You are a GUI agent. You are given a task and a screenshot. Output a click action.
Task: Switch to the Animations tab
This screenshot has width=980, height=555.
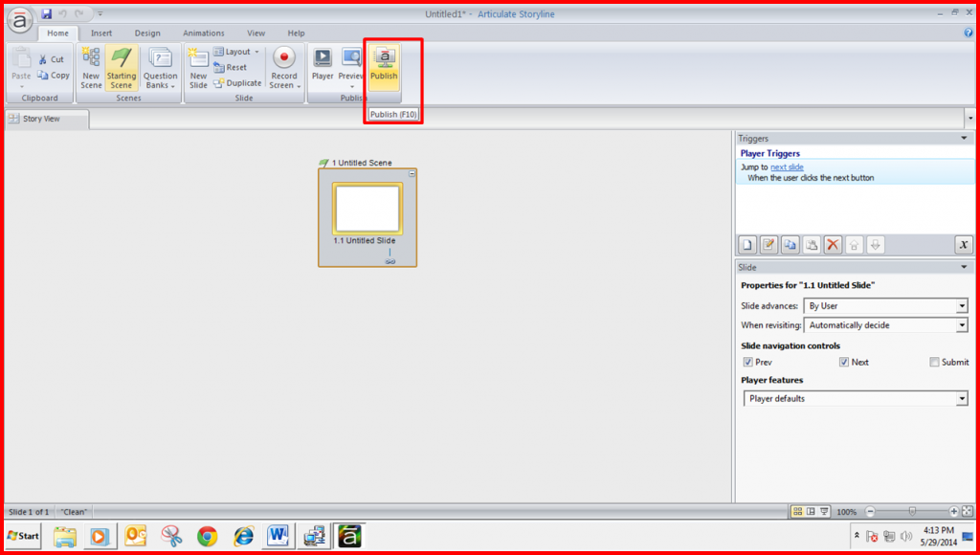click(x=203, y=33)
